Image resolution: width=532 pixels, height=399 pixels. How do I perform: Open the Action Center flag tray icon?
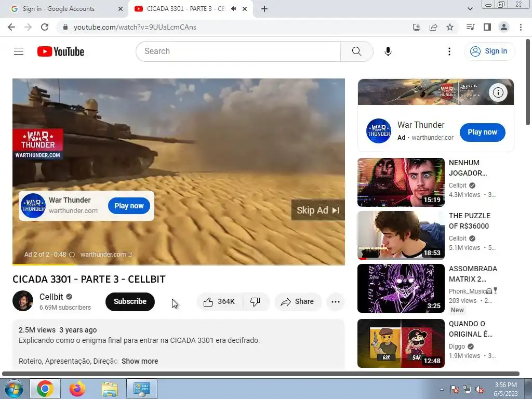coord(454,390)
